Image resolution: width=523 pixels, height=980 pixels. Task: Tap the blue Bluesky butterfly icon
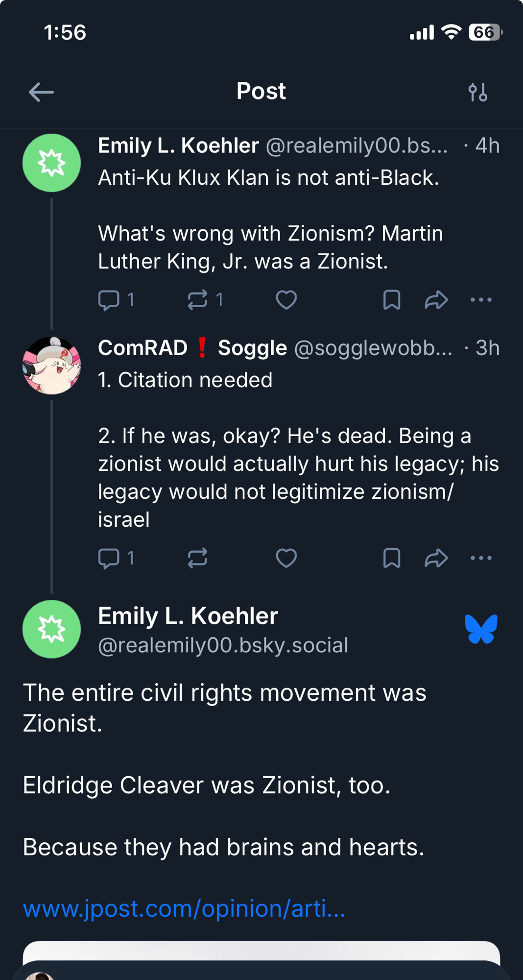[481, 629]
